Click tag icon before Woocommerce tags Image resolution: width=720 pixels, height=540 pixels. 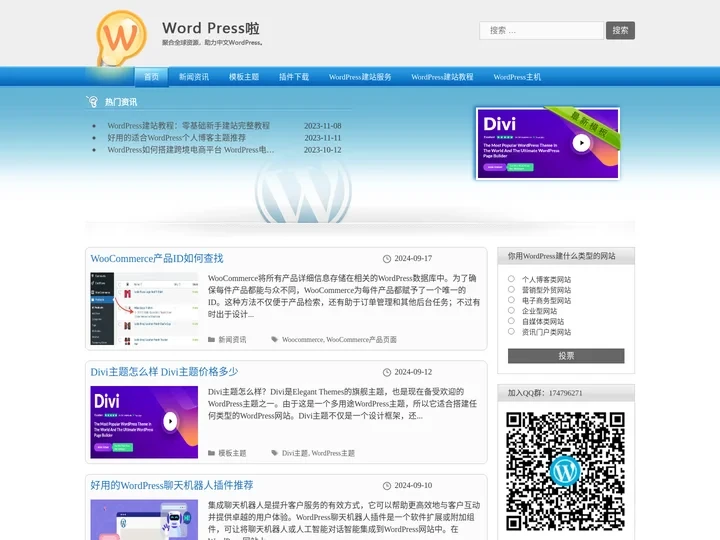coord(275,340)
